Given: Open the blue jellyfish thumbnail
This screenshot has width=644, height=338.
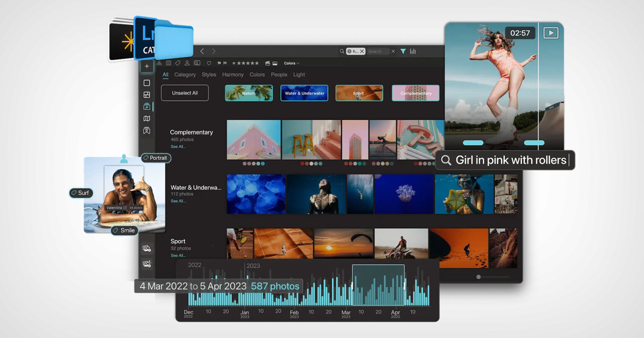Looking at the screenshot, I should click(x=256, y=194).
